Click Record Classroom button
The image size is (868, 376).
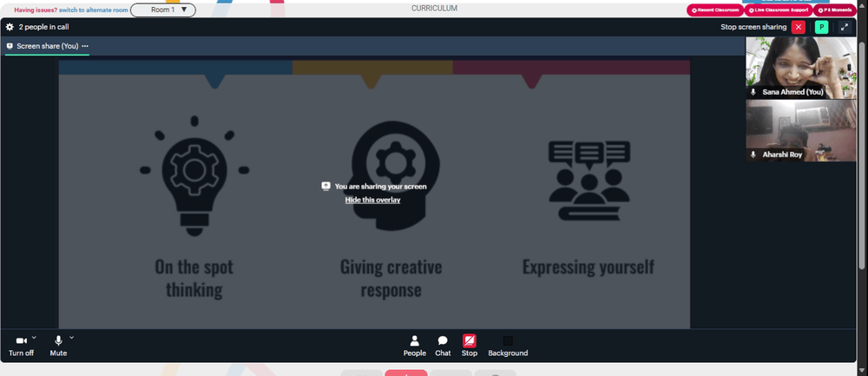[x=715, y=10]
